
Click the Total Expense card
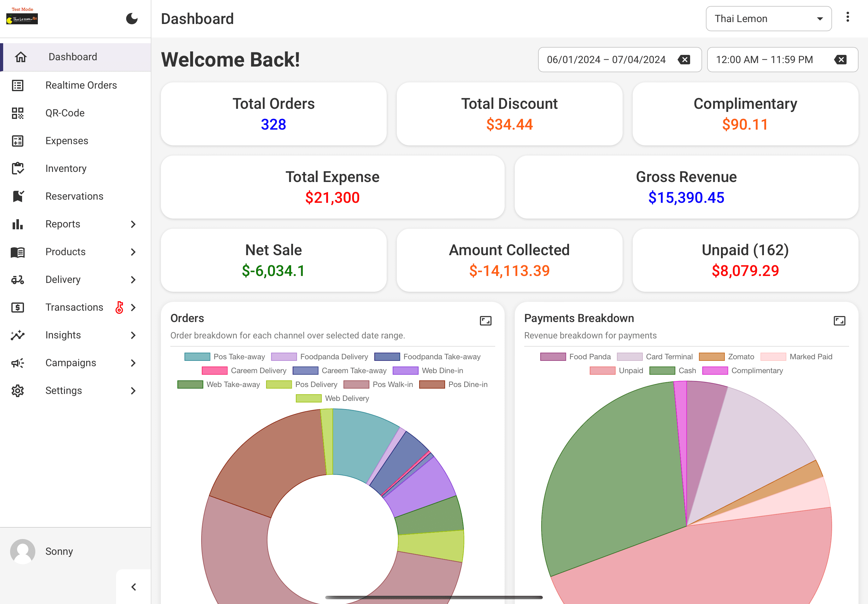(332, 187)
